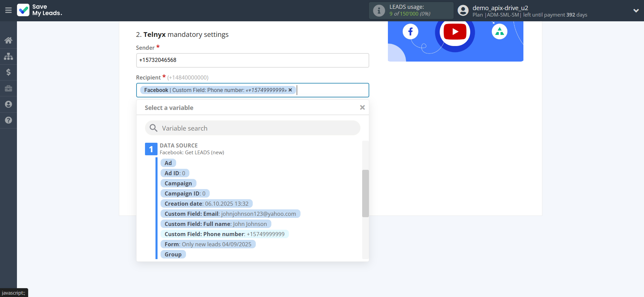Click the dollar billing icon

click(x=8, y=72)
